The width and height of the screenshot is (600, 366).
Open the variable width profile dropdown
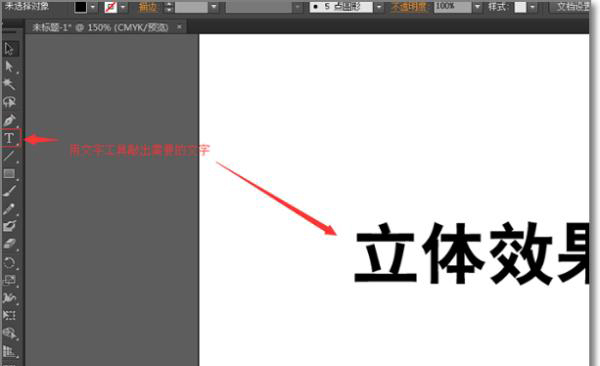tap(297, 7)
